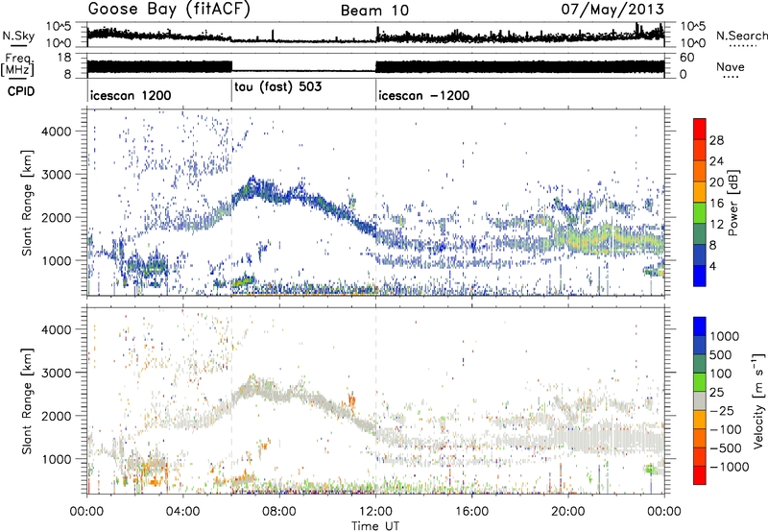The height and width of the screenshot is (532, 768).
Task: Click the velocity panel Slant Range [km] label
Action: pyautogui.click(x=27, y=400)
